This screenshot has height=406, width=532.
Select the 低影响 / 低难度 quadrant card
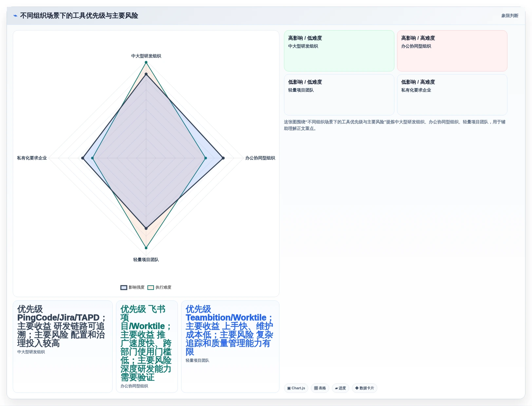point(339,95)
